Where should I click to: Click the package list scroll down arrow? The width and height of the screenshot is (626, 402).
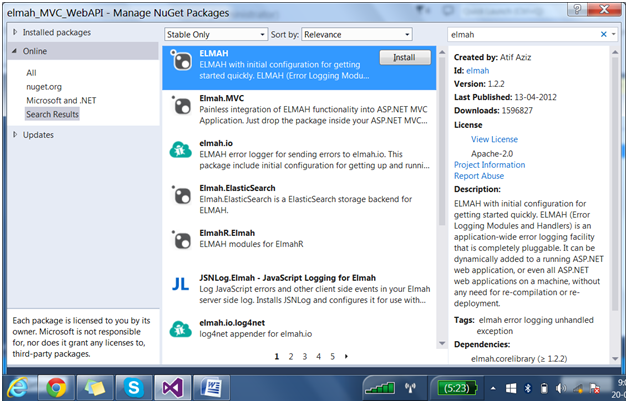click(x=442, y=343)
